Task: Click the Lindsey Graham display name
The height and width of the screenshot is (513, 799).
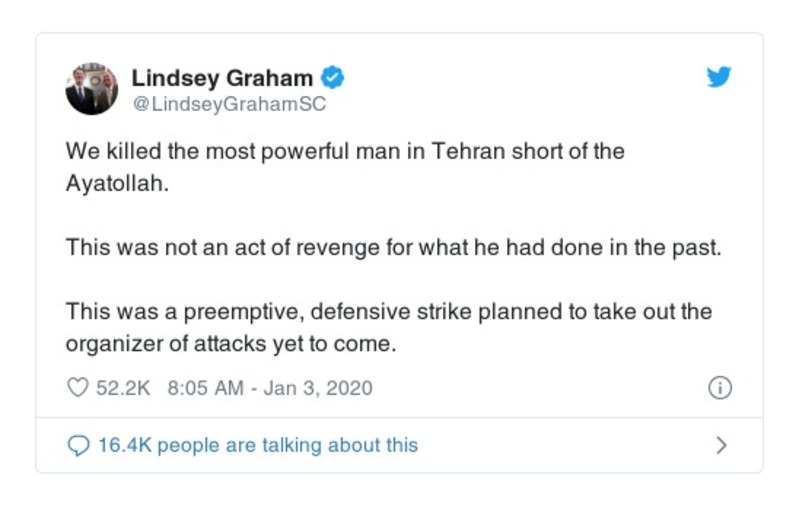Action: click(x=222, y=78)
